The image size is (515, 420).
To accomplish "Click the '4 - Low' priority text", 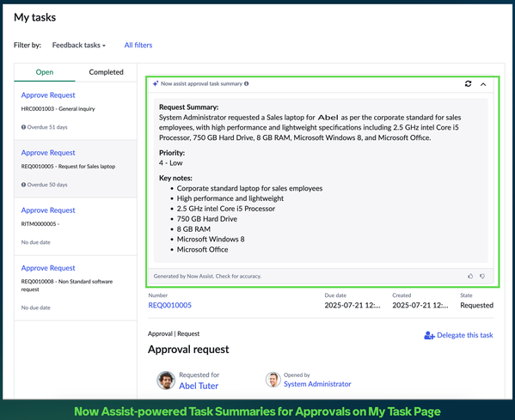I will [x=171, y=163].
